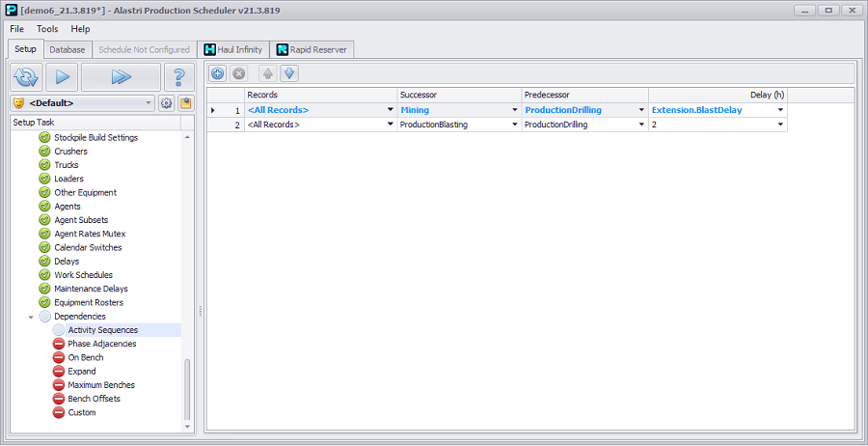The width and height of the screenshot is (868, 446).
Task: Open Records dropdown in row 2
Action: tap(391, 125)
